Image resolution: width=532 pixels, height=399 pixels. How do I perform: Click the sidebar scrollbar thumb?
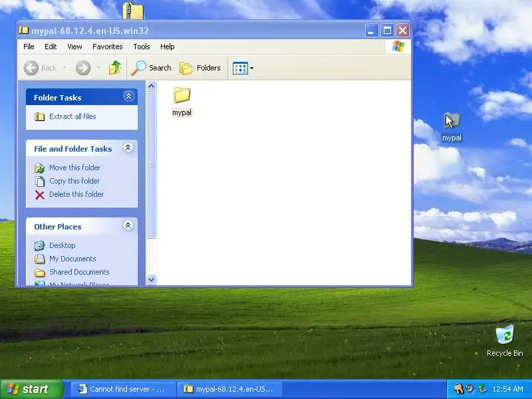click(152, 165)
